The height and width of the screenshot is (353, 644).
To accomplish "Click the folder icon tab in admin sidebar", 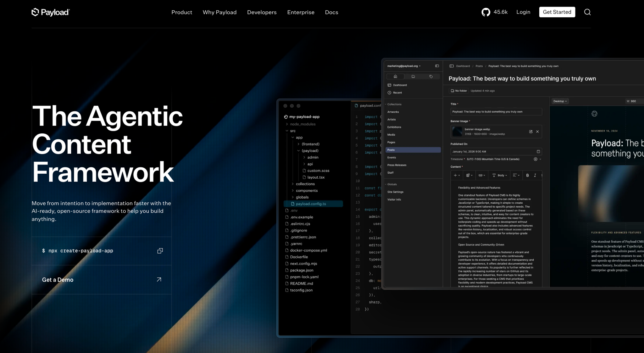I will pos(413,76).
